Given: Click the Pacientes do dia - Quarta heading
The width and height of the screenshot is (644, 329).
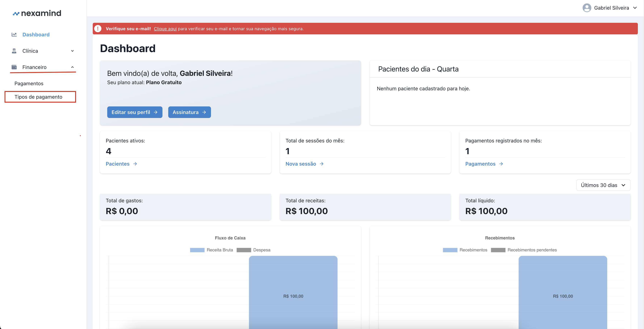Looking at the screenshot, I should pyautogui.click(x=418, y=69).
